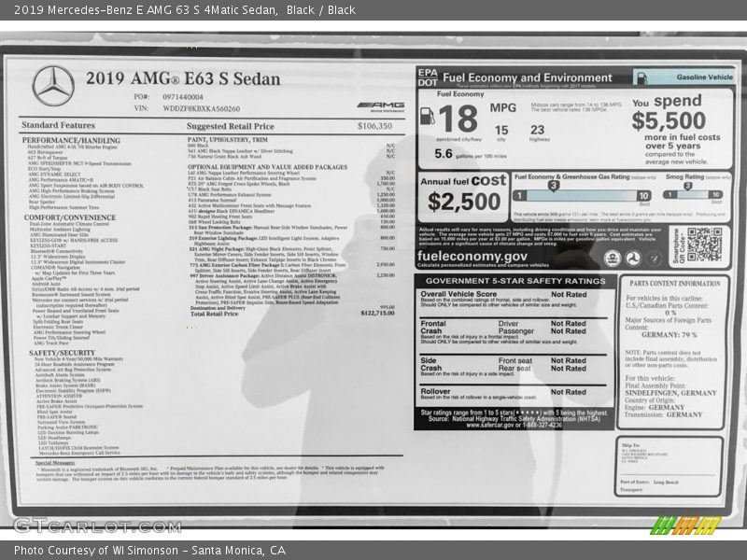Image resolution: width=747 pixels, height=560 pixels.
Task: Select the $5,500 fuel cost figure
Action: [669, 120]
